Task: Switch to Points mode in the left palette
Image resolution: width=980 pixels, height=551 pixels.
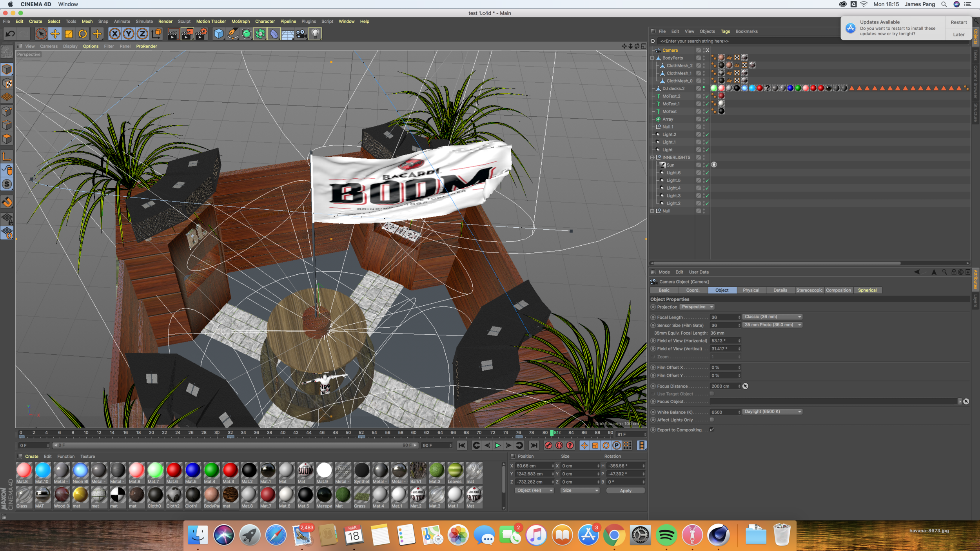Action: point(7,111)
